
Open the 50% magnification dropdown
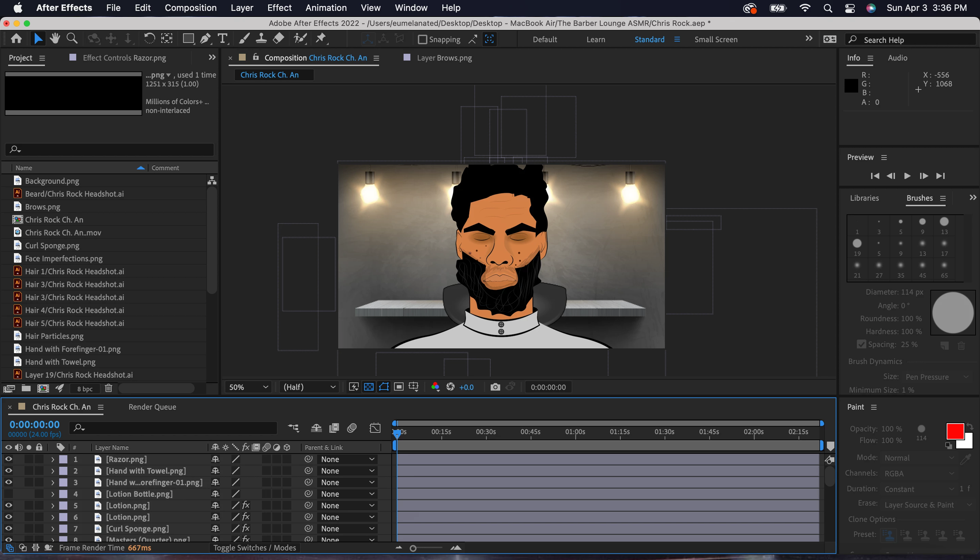(248, 387)
